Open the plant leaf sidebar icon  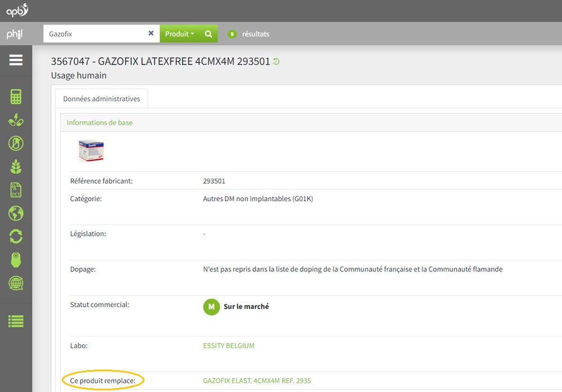pos(16,167)
